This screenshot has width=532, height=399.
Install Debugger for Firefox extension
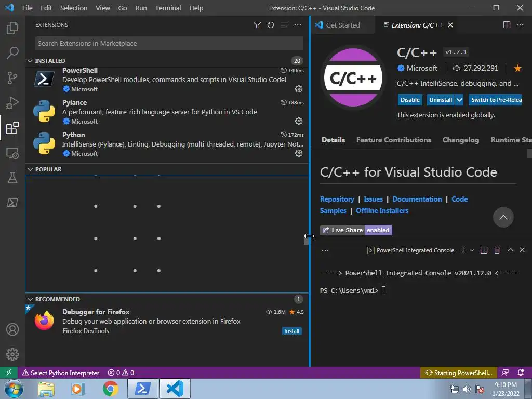[x=291, y=331]
